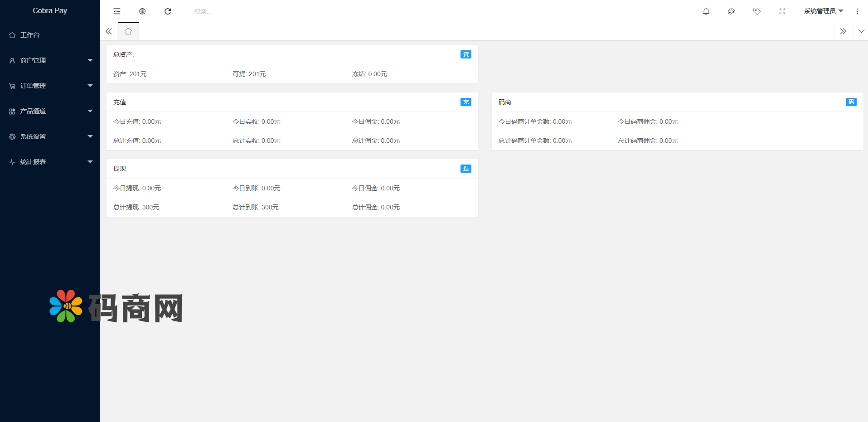
Task: Click the globe icon in the top bar
Action: (x=142, y=11)
